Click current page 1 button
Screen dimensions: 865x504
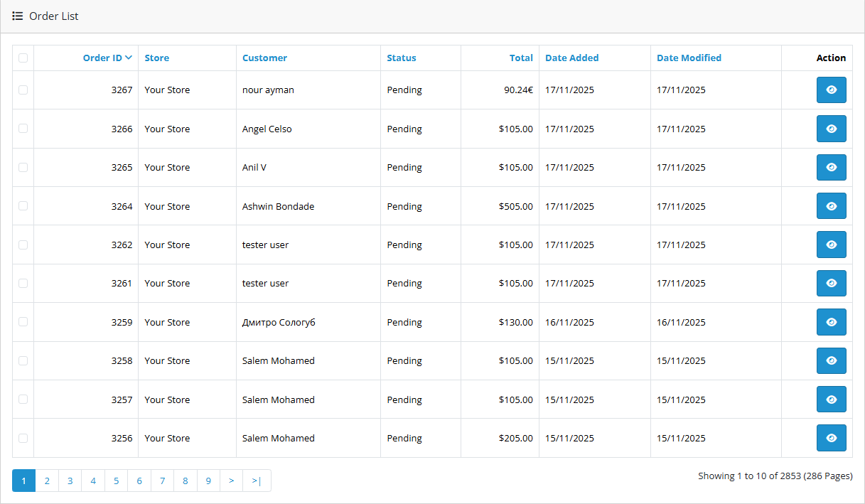click(23, 481)
